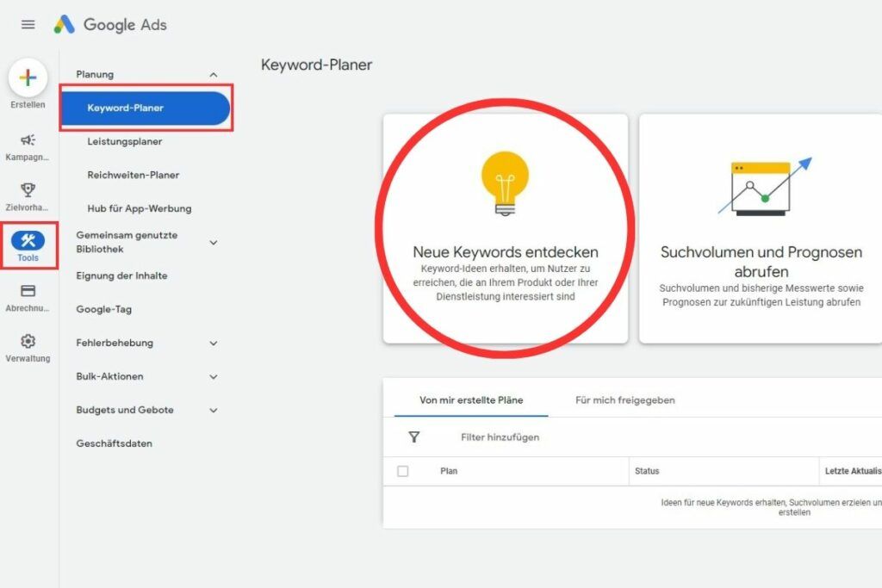The width and height of the screenshot is (882, 588).
Task: Click the forecast chart illustration
Action: (x=765, y=187)
